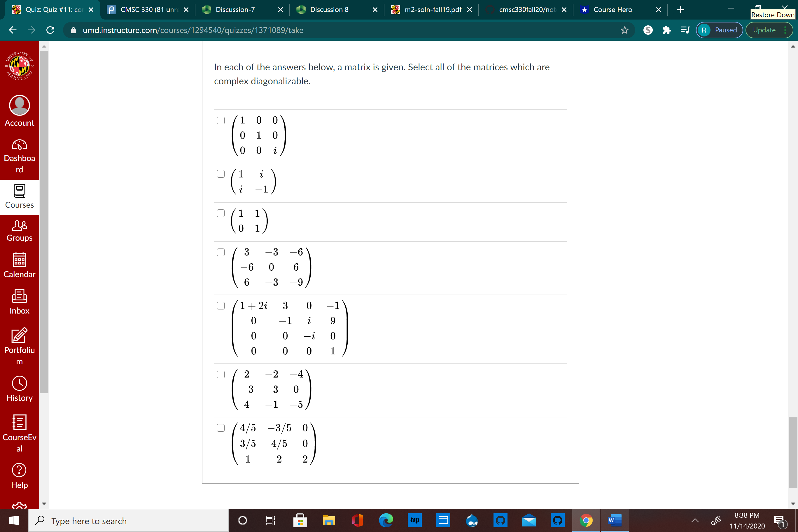Viewport: 798px width, 532px height.
Task: Click the Paused sync profile button
Action: [x=719, y=30]
